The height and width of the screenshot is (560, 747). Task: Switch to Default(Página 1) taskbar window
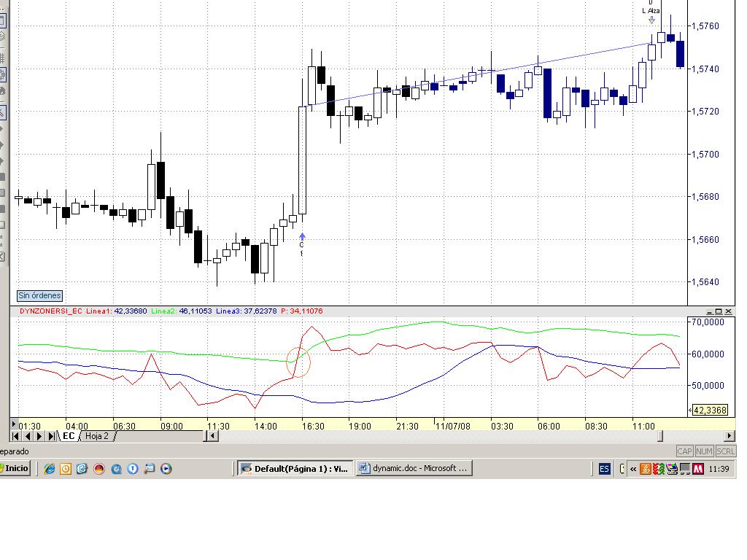click(x=295, y=469)
